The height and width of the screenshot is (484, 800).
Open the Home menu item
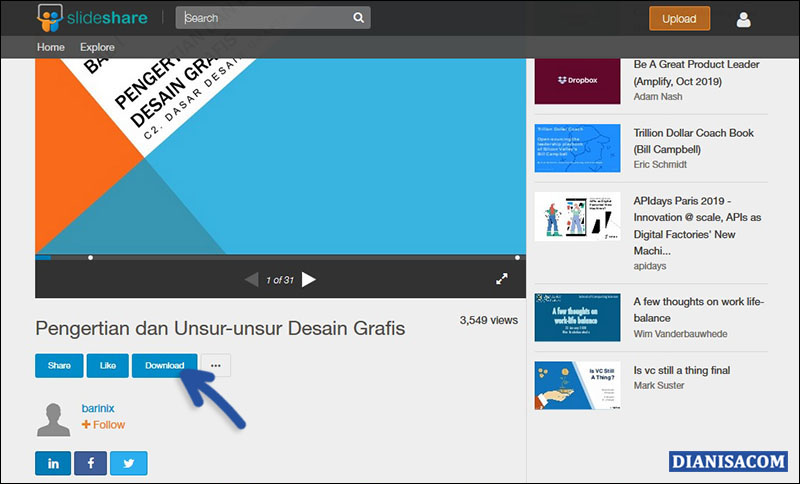pyautogui.click(x=51, y=47)
